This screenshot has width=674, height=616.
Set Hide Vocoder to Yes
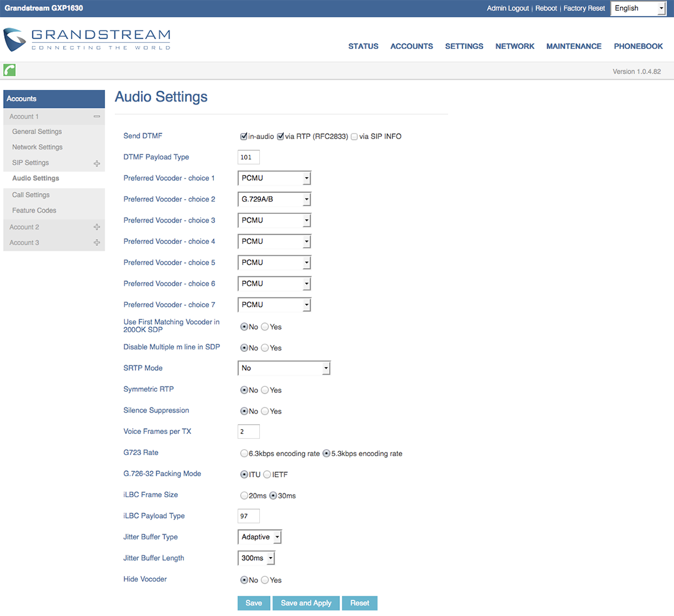265,580
